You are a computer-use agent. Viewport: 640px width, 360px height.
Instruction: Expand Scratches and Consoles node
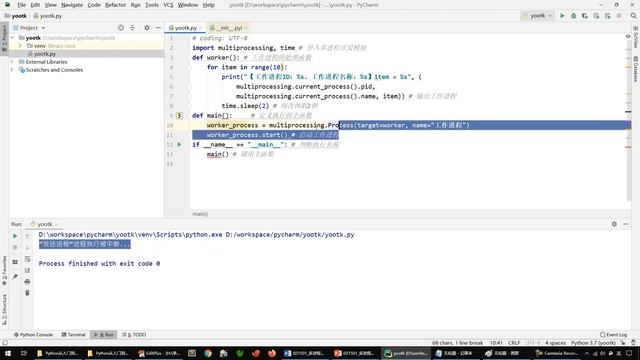pos(12,70)
